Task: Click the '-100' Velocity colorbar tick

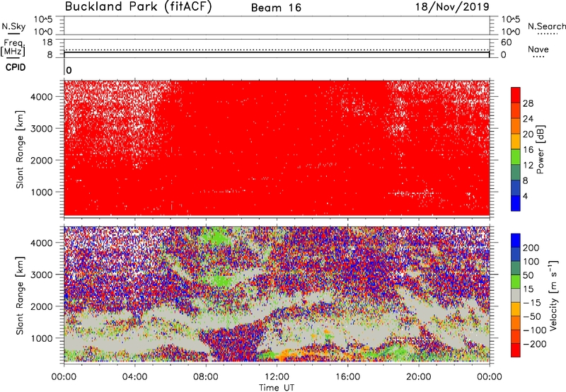Action: pos(534,330)
